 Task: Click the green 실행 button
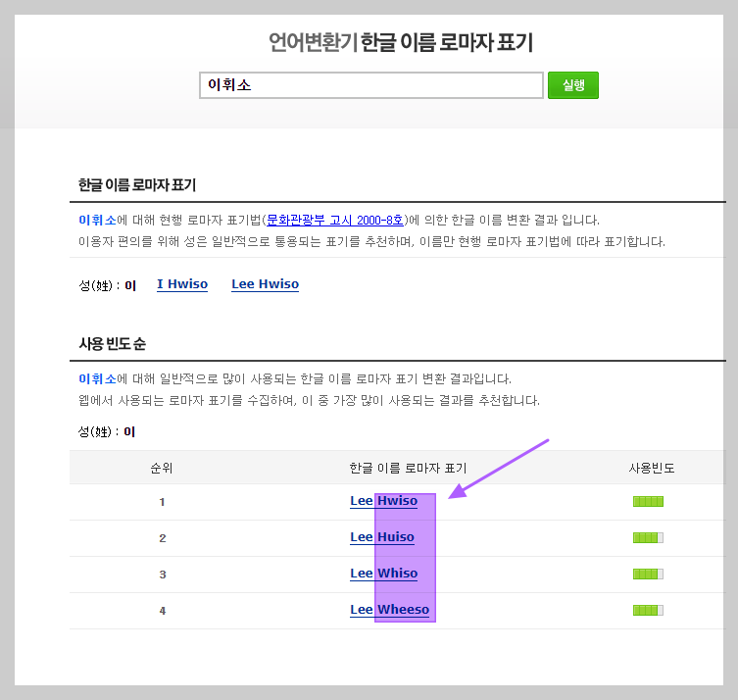point(572,85)
